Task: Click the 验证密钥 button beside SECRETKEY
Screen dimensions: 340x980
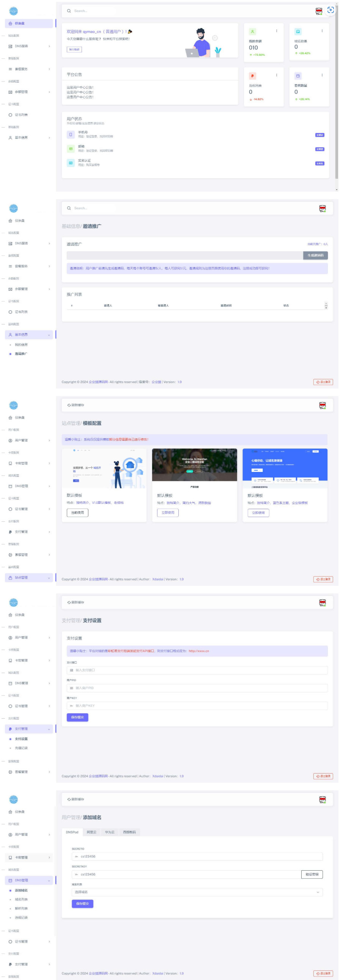Action: pyautogui.click(x=312, y=874)
